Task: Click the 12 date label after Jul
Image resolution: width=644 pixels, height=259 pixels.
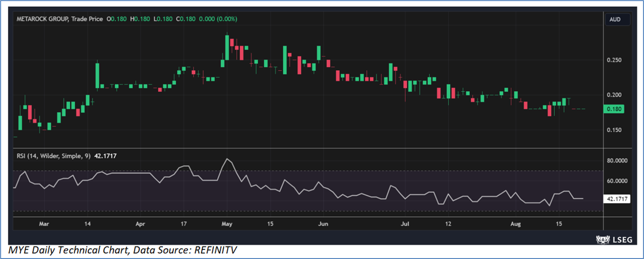Action: pos(448,223)
